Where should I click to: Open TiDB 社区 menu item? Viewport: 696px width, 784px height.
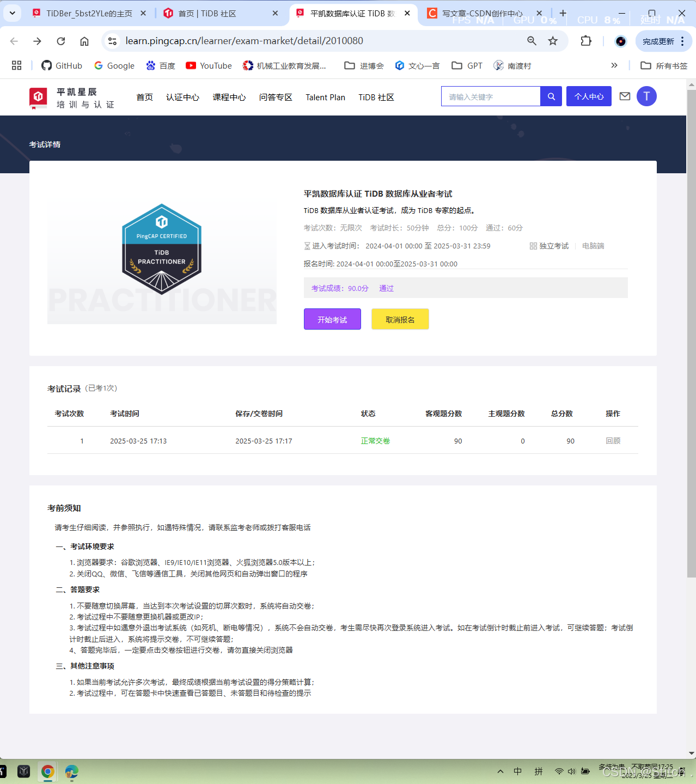[x=376, y=97]
